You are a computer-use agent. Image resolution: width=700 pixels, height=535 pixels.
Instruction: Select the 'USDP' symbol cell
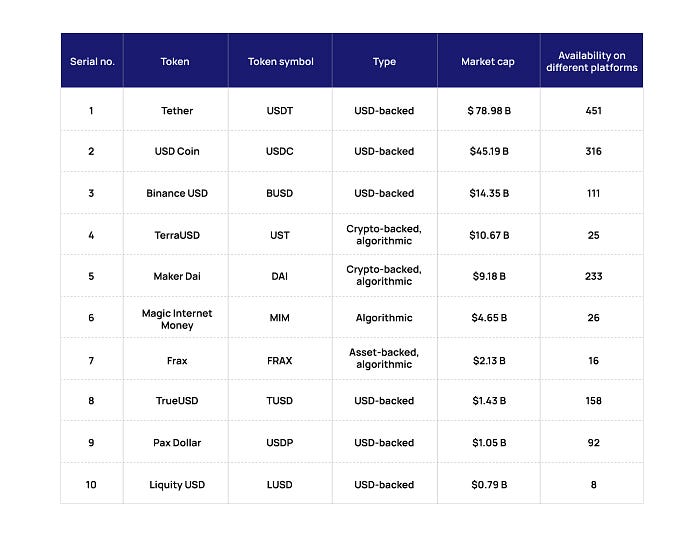click(x=280, y=443)
